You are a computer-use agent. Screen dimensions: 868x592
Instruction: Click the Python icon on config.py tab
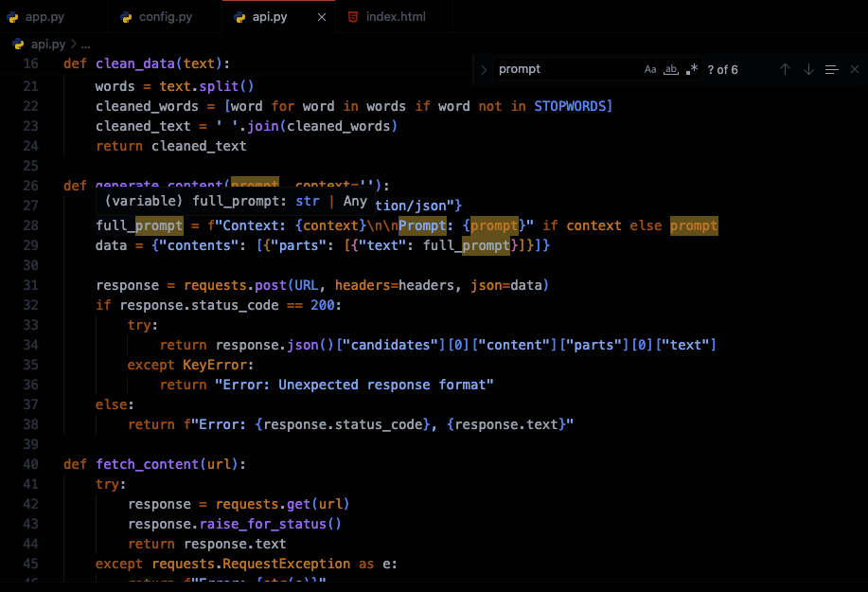(126, 17)
